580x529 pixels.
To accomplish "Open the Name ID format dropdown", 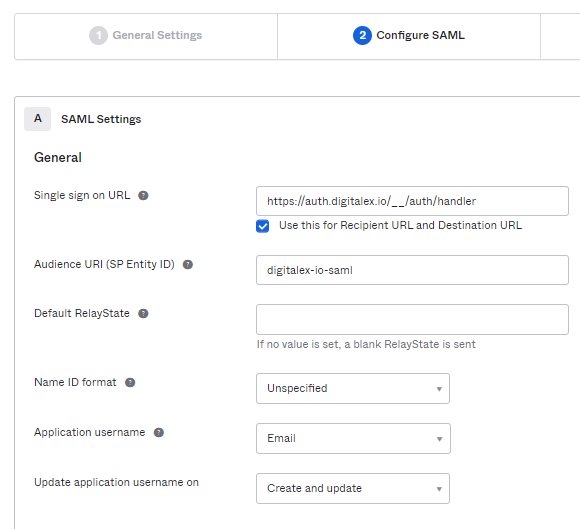I will (353, 388).
